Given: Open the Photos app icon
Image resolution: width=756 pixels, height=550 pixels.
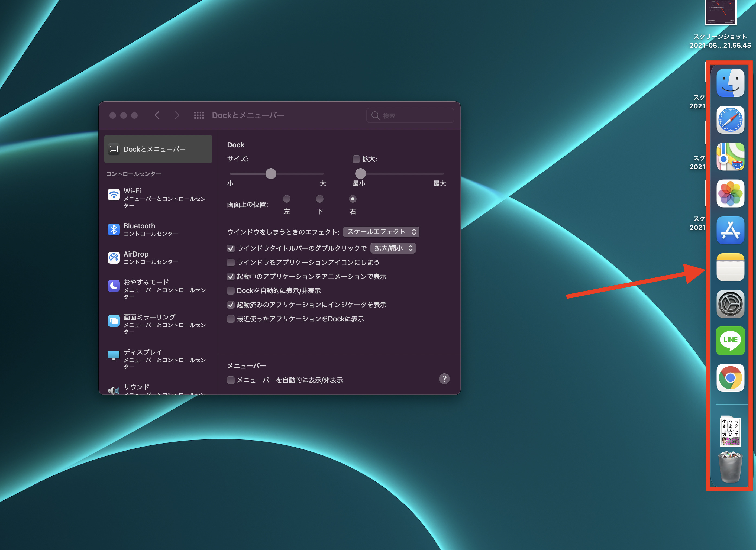Looking at the screenshot, I should pyautogui.click(x=730, y=193).
